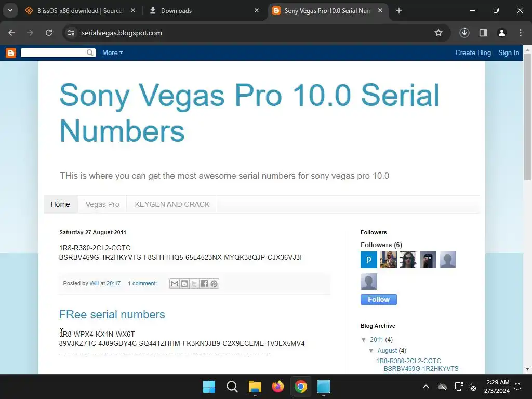This screenshot has width=532, height=399.
Task: Reload the page with refresh icon
Action: 49,33
